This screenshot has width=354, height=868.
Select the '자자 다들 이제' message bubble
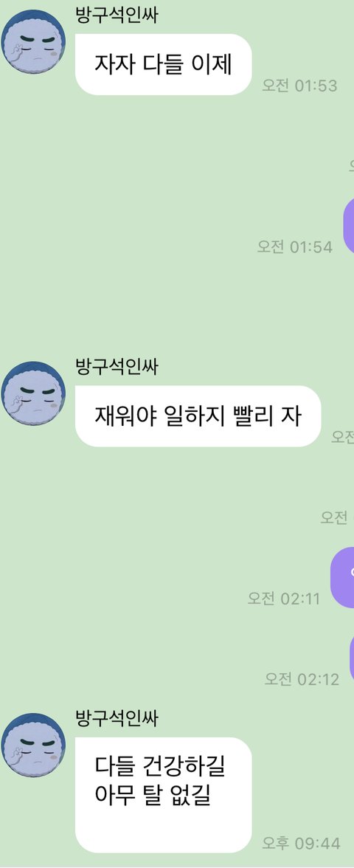tap(163, 64)
